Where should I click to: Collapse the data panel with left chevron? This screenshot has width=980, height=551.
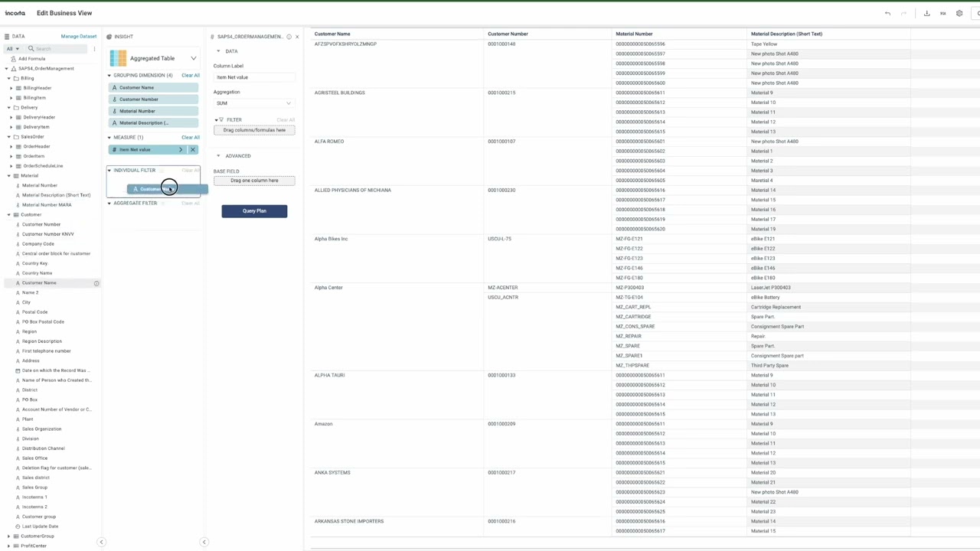pyautogui.click(x=101, y=542)
